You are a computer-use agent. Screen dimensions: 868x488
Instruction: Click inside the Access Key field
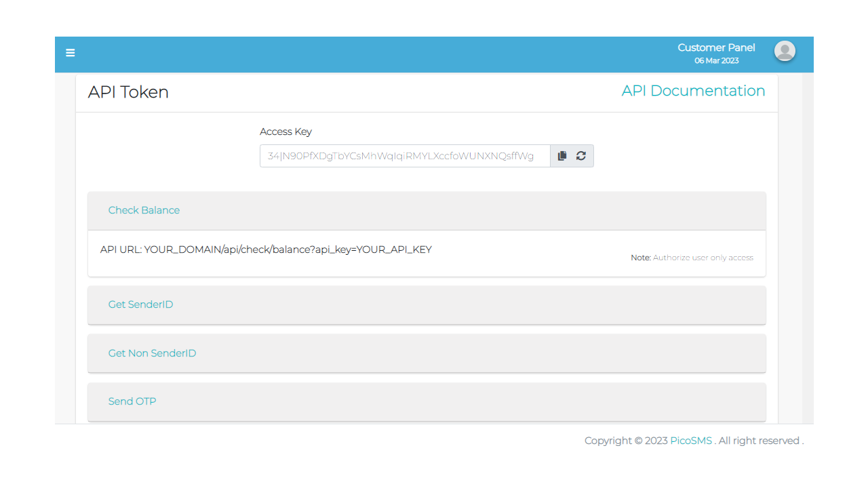tap(404, 156)
